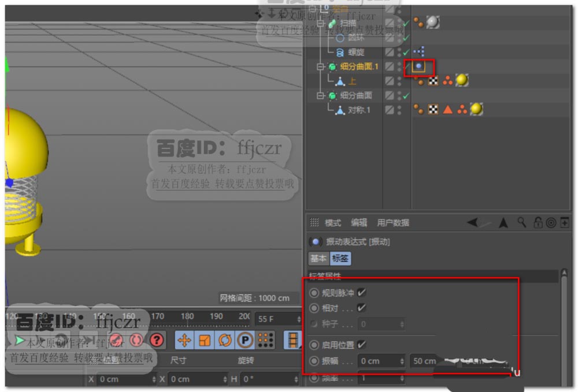Select the yellow material tag on 对称.1
Image resolution: width=578 pixels, height=392 pixels.
coord(476,109)
